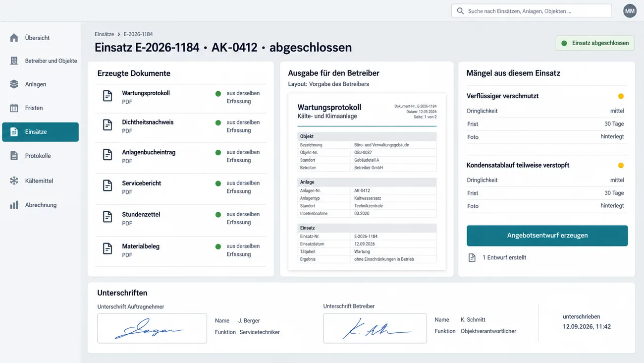The height and width of the screenshot is (363, 644).
Task: Click the Anlagenbucheintrag PDF file icon
Action: point(107,155)
